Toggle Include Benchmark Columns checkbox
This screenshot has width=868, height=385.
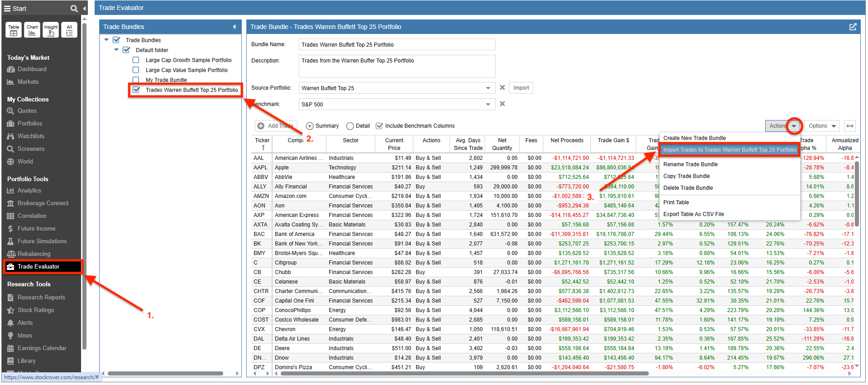click(x=379, y=126)
